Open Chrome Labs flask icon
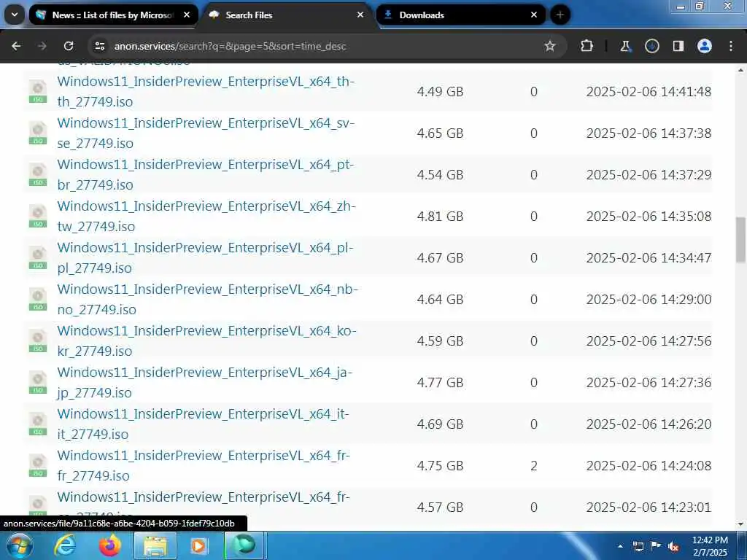747x560 pixels. 625,46
